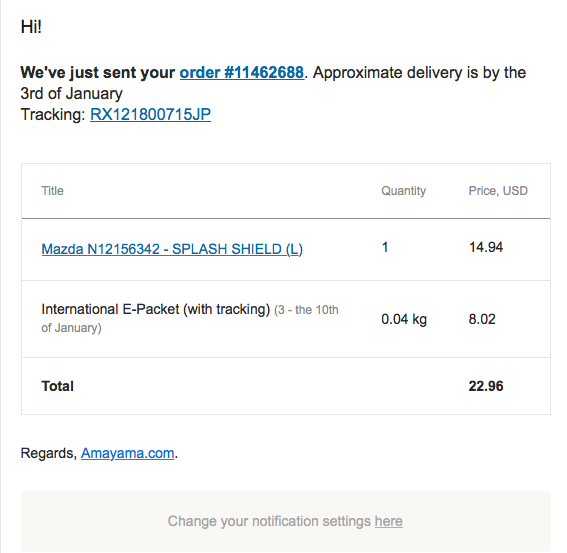
Task: Click the 'Tracking:' label
Action: coord(53,115)
